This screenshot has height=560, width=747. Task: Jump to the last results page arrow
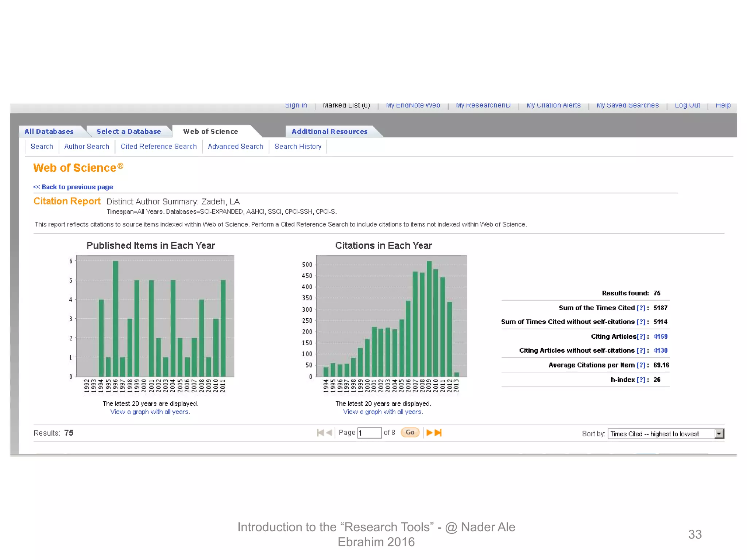(x=438, y=433)
